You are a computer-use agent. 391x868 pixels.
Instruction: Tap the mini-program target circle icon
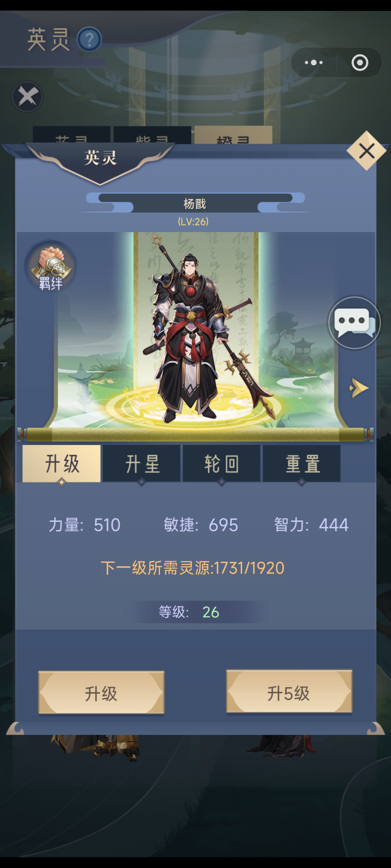click(360, 62)
